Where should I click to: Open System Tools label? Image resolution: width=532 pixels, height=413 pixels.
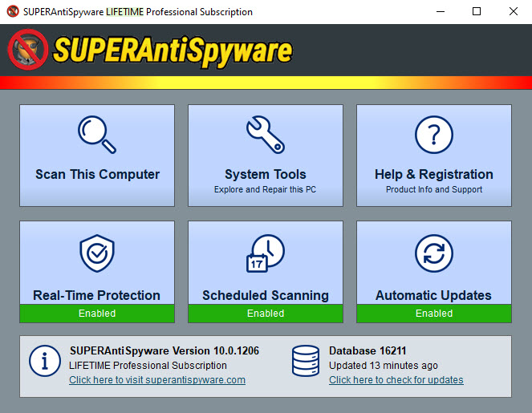pyautogui.click(x=266, y=174)
